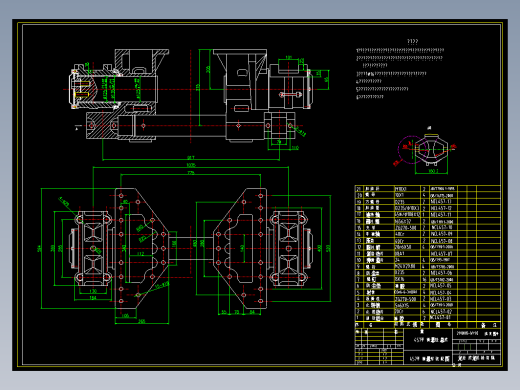Select the small detail view with magenta circle
Viewport: 520px width, 390px height.
424,151
